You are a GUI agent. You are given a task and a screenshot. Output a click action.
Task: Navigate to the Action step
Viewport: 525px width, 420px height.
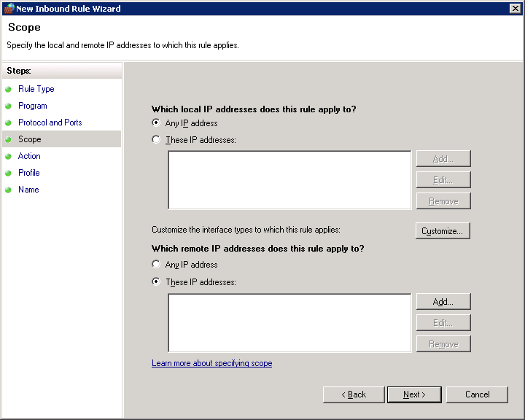point(29,156)
